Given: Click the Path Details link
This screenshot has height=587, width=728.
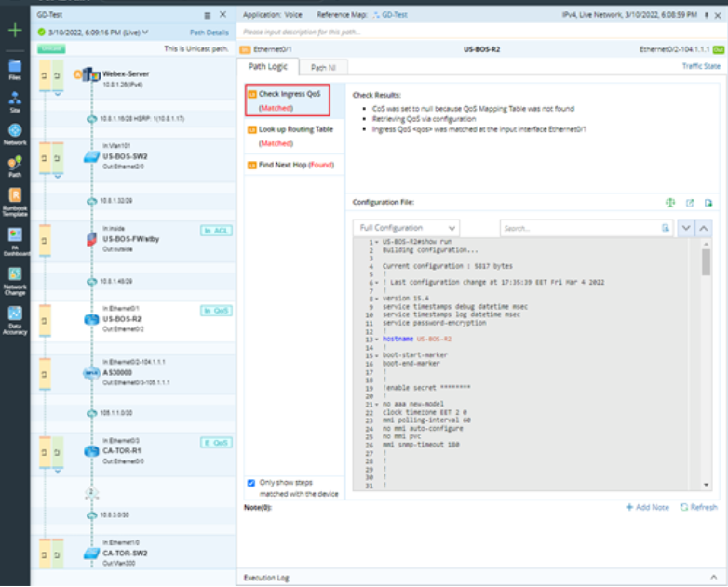Looking at the screenshot, I should 209,32.
